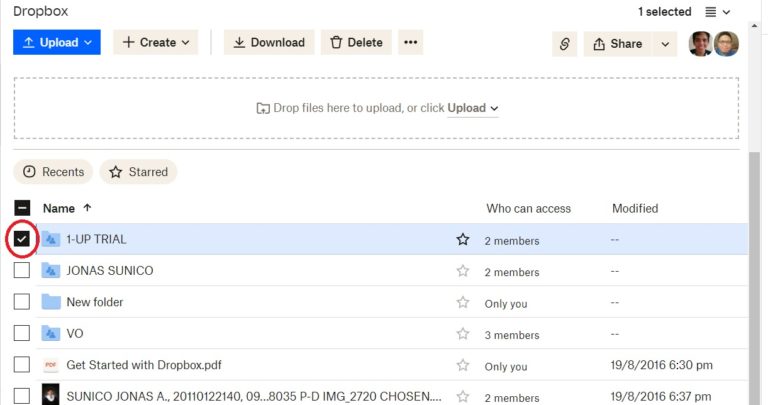Click the member avatars at top right
The image size is (768, 405).
(714, 44)
